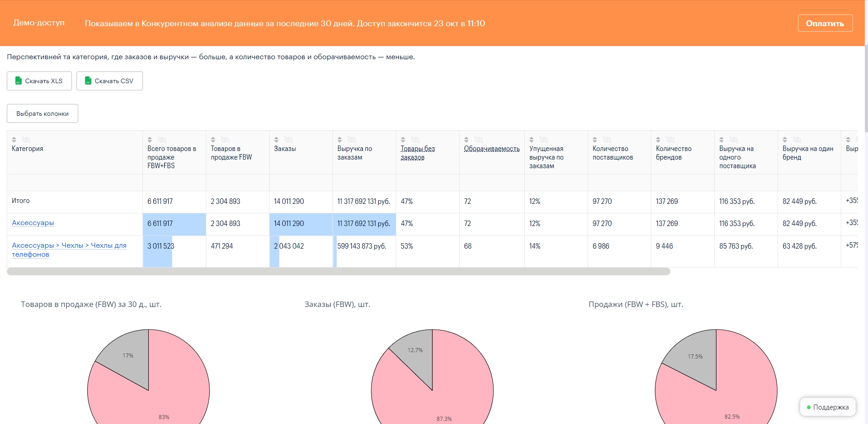868x424 pixels.
Task: Sort table by the Категория column arrows
Action: click(14, 140)
